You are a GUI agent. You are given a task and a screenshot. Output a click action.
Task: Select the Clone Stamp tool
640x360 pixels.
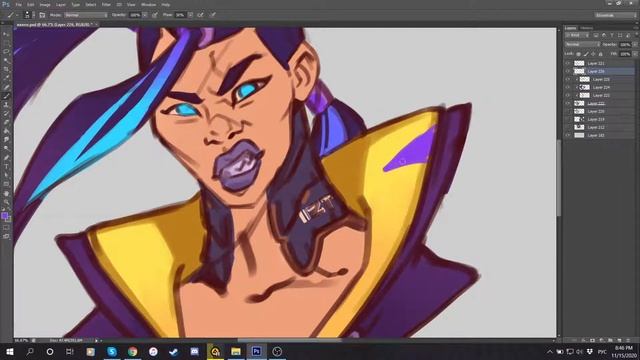pyautogui.click(x=6, y=104)
